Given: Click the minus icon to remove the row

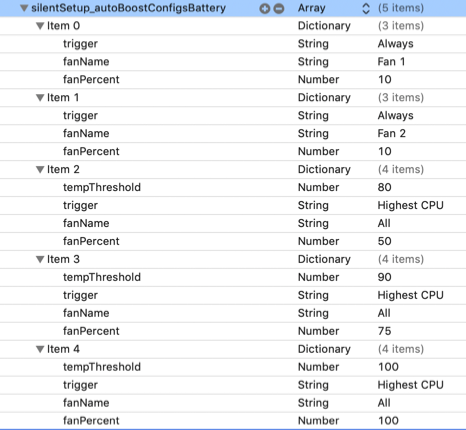Looking at the screenshot, I should 279,8.
